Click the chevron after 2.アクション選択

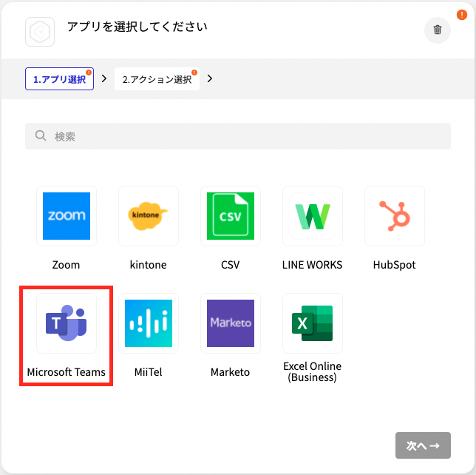click(210, 78)
